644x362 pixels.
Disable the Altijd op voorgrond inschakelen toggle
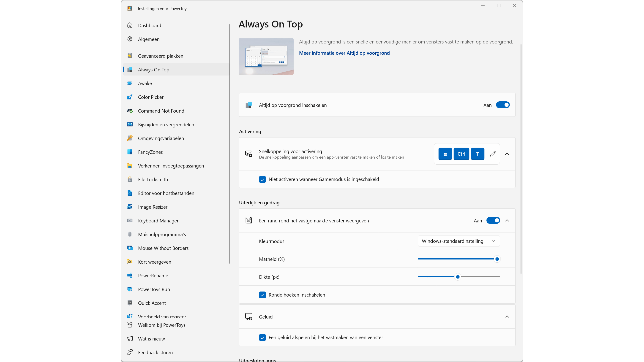503,105
